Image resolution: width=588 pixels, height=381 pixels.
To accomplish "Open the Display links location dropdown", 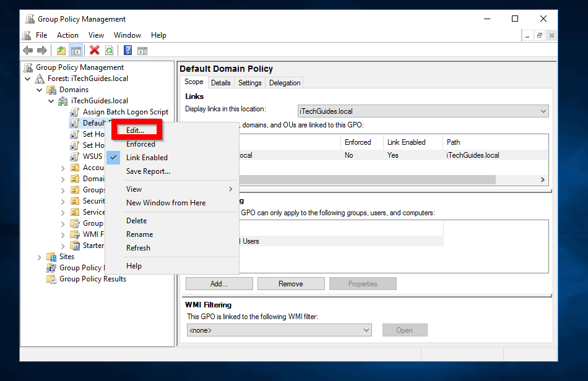I will (x=423, y=111).
